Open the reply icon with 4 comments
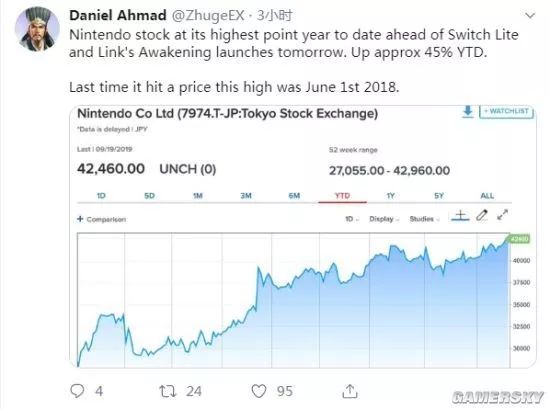The height and width of the screenshot is (409, 550). (x=77, y=391)
